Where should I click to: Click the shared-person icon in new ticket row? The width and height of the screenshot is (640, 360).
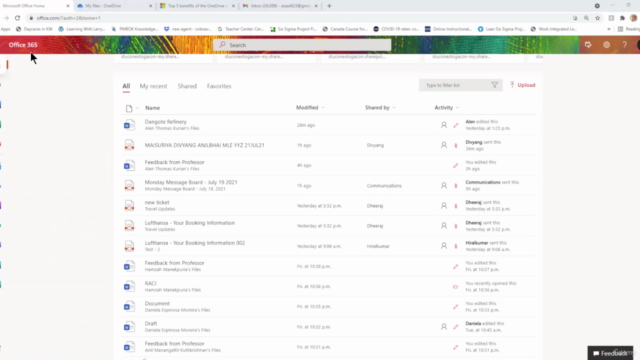click(x=444, y=205)
